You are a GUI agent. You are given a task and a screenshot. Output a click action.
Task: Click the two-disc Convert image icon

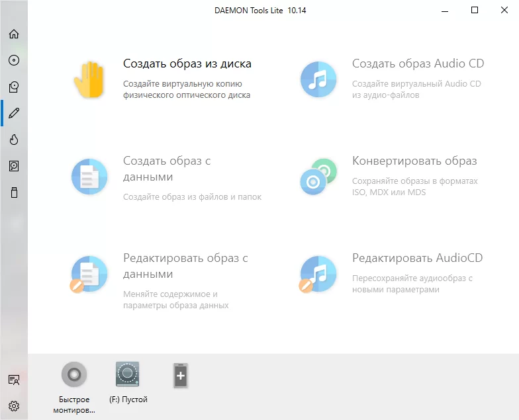point(318,176)
